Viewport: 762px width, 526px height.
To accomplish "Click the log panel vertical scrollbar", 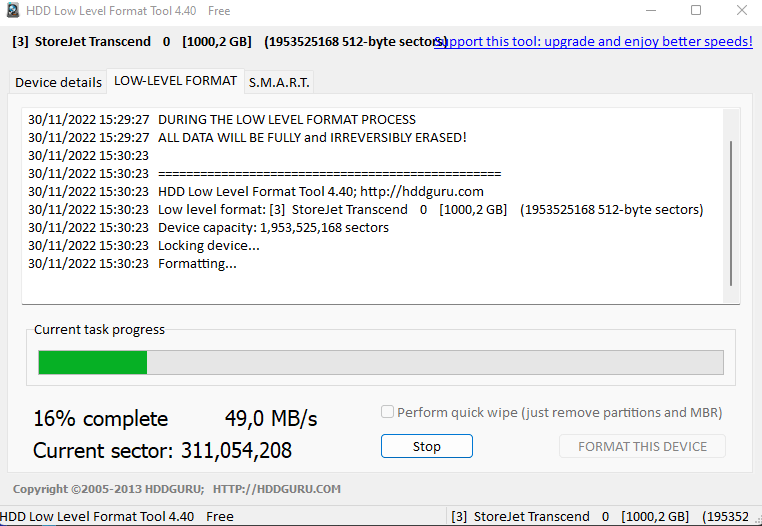I will 731,212.
